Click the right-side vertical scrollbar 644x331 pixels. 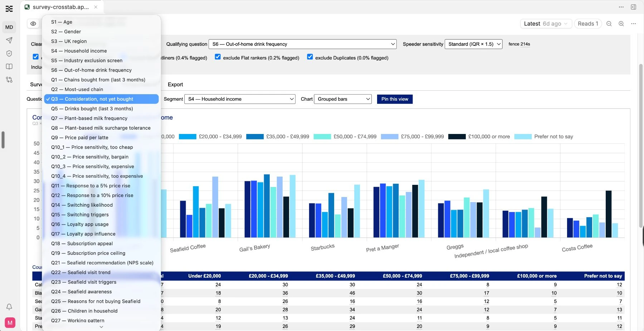point(640,145)
